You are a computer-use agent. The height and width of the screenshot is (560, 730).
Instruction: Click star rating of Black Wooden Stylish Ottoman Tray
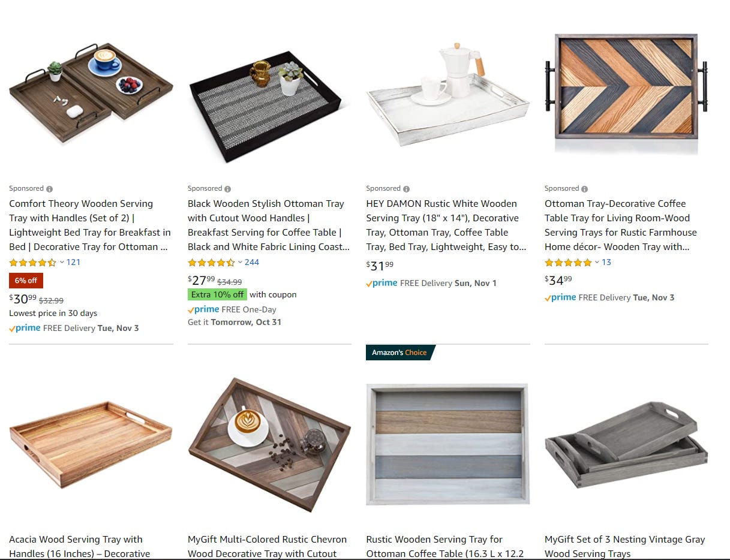[x=211, y=263]
